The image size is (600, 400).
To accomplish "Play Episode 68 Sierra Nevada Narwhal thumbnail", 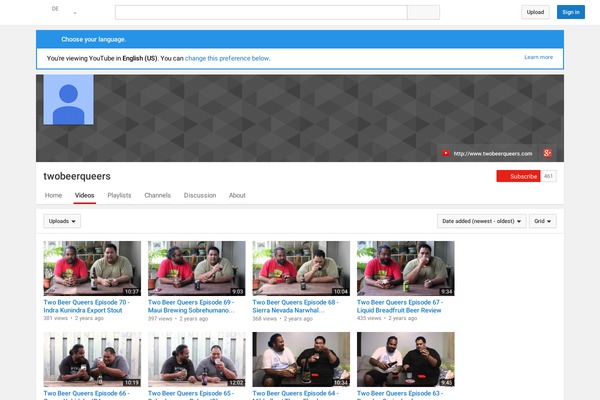I will pyautogui.click(x=301, y=268).
